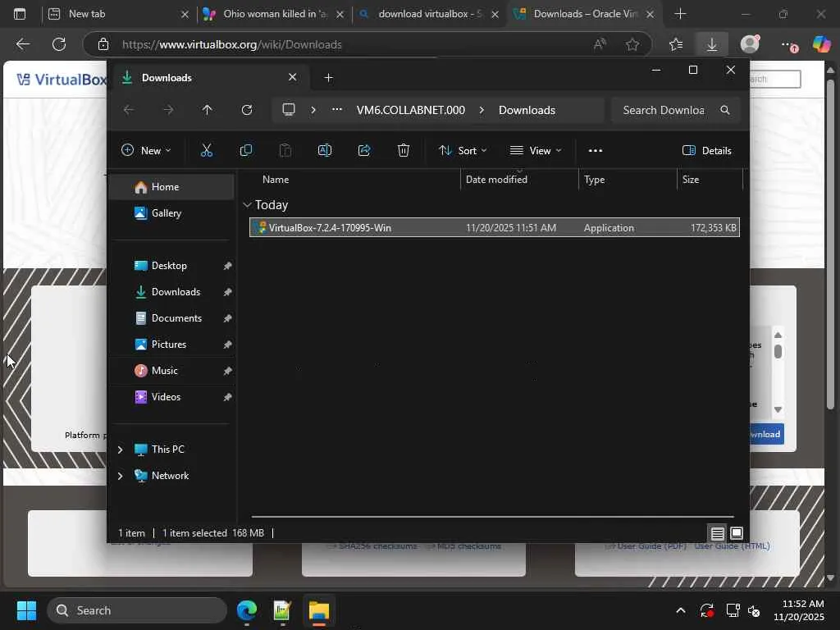This screenshot has width=840, height=630.
Task: Click the Edge browser back arrow
Action: pos(22,44)
